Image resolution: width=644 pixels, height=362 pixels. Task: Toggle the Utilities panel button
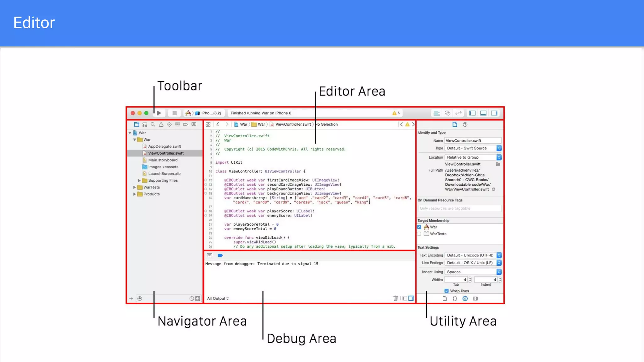pos(494,113)
